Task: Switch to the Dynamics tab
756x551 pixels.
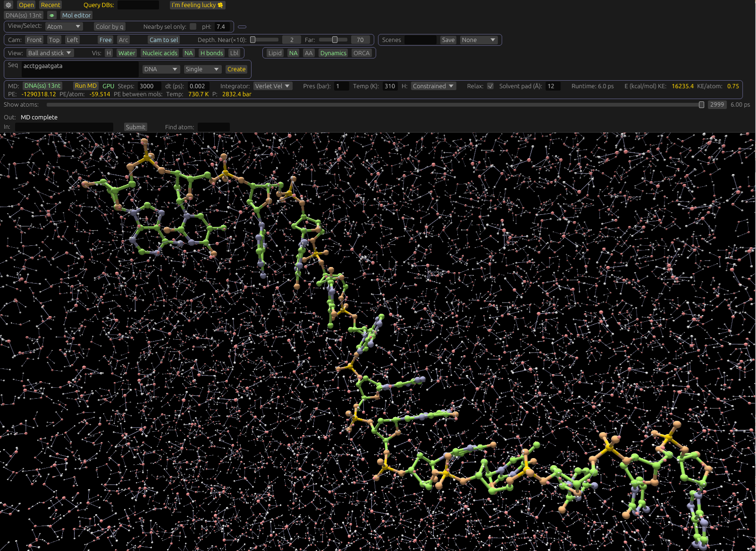Action: click(333, 53)
